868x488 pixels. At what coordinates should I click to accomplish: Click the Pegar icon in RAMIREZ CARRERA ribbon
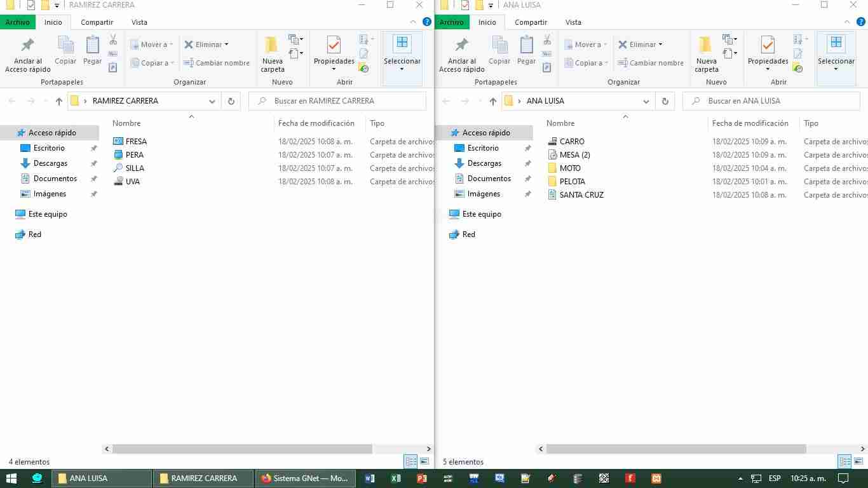(93, 44)
